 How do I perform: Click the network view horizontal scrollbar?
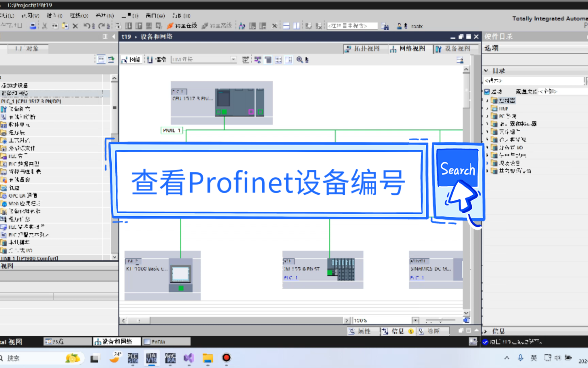[235, 320]
